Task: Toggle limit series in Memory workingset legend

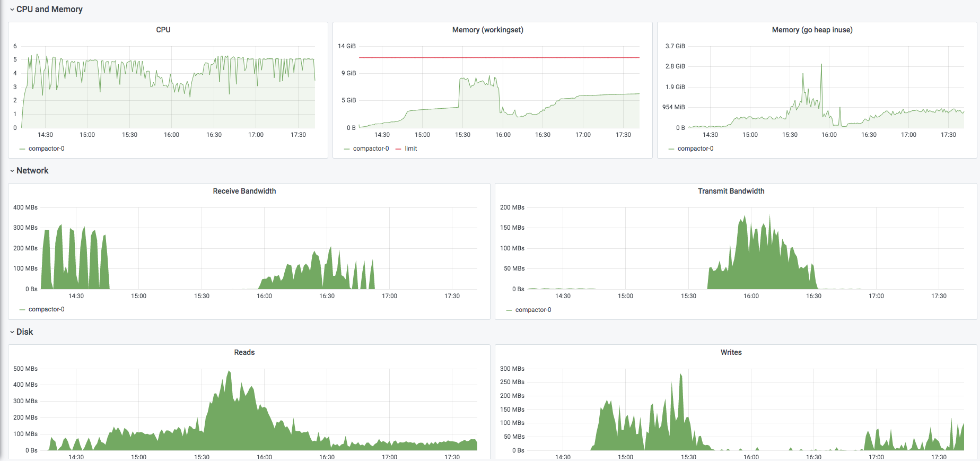Action: pyautogui.click(x=411, y=149)
